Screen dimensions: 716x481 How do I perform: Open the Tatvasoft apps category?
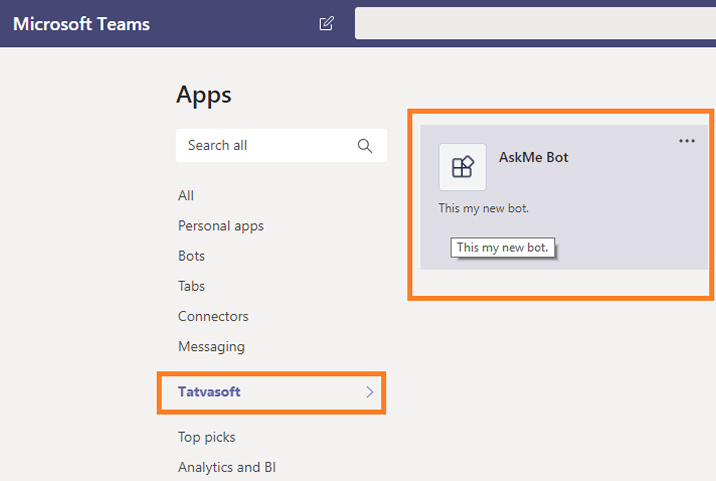click(x=271, y=392)
